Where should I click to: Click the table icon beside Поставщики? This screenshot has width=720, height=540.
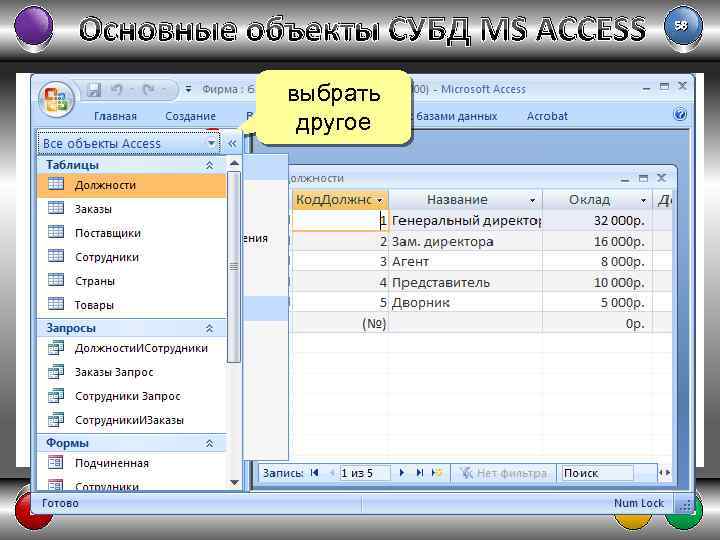pyautogui.click(x=56, y=232)
